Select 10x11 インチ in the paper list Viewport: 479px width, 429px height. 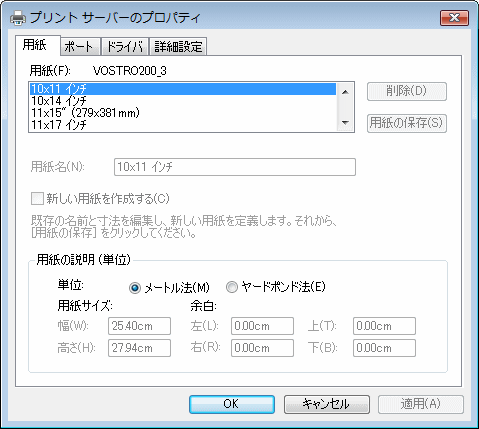[x=183, y=89]
